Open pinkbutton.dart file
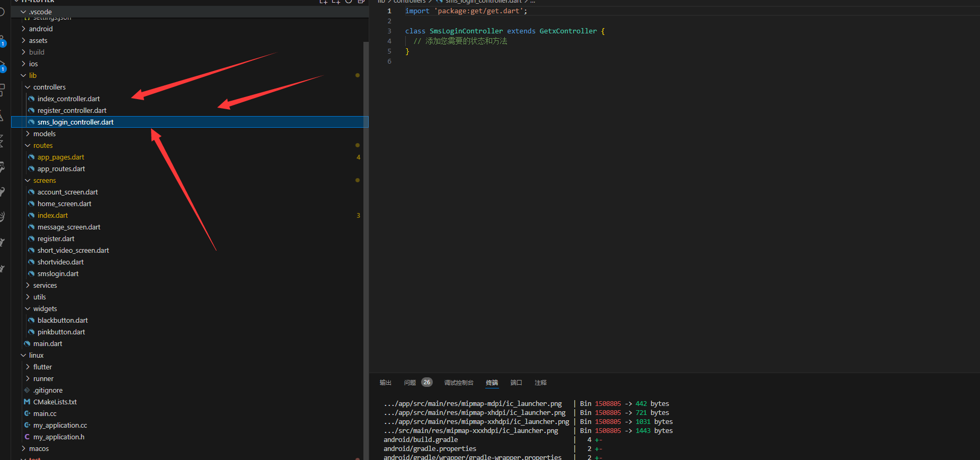Viewport: 980px width, 460px height. point(61,332)
